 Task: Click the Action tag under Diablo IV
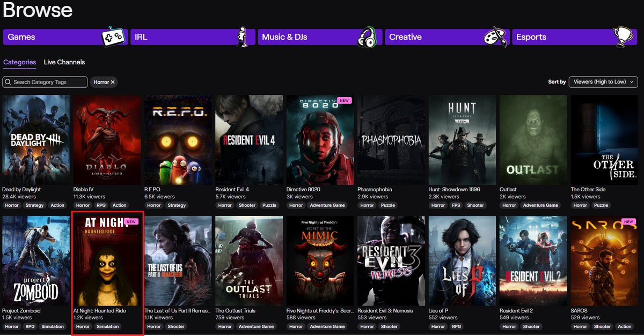click(120, 205)
